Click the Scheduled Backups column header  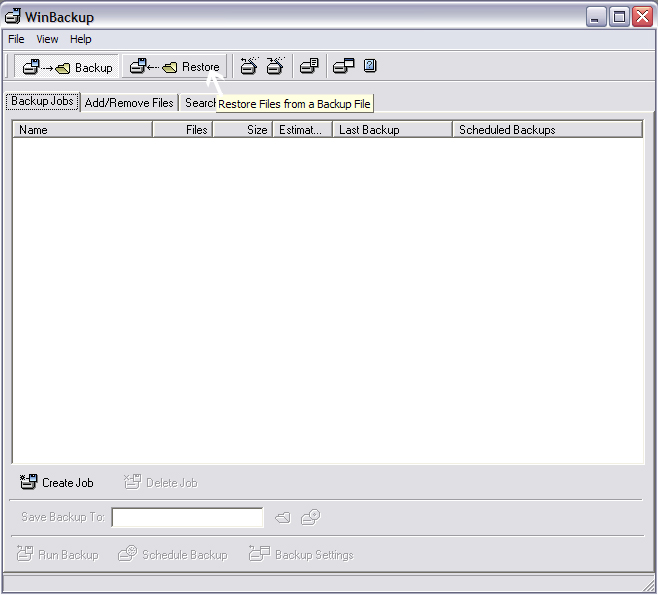pyautogui.click(x=547, y=130)
